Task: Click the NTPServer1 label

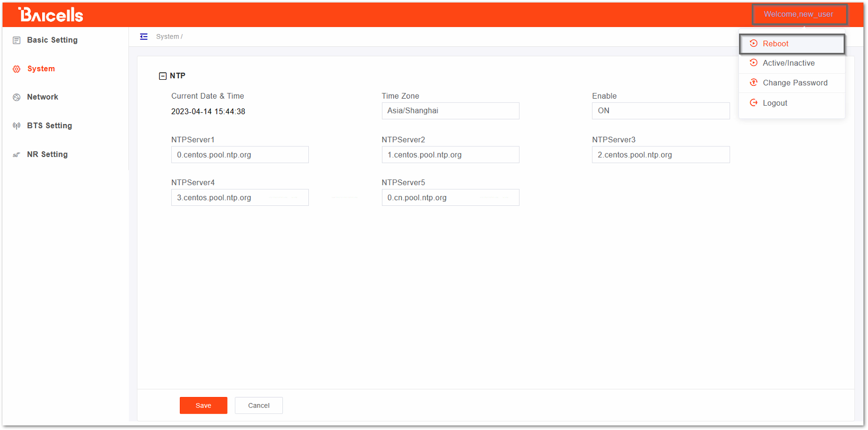Action: point(193,140)
